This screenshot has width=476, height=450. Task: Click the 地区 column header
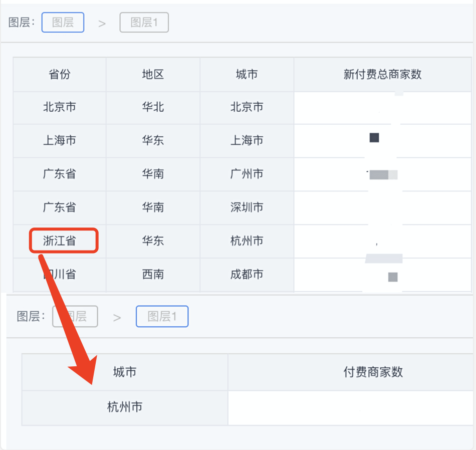[x=153, y=74]
